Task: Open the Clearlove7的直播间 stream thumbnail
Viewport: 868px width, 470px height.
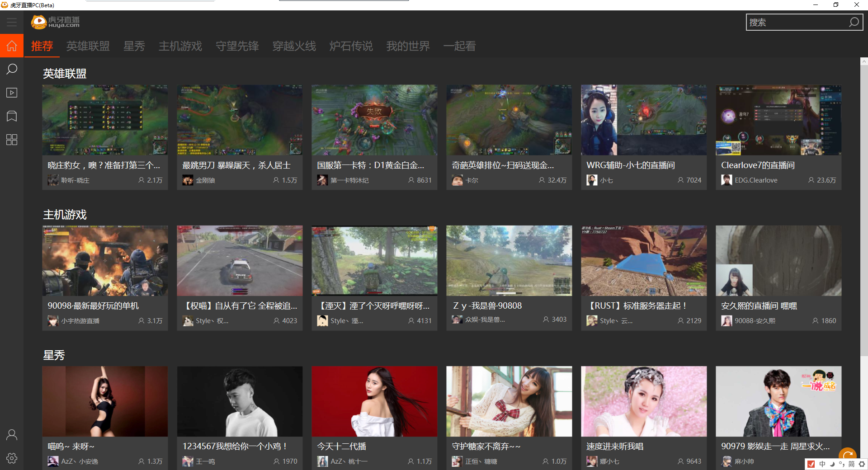Action: coord(778,120)
